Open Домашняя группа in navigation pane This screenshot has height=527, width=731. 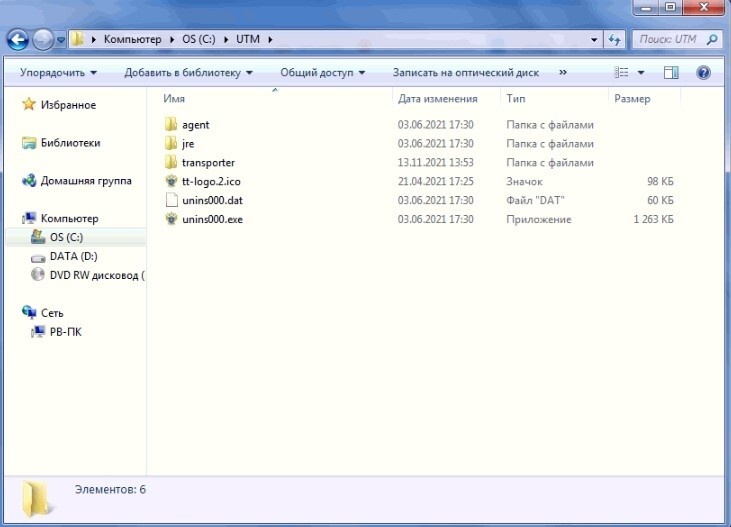[x=86, y=180]
